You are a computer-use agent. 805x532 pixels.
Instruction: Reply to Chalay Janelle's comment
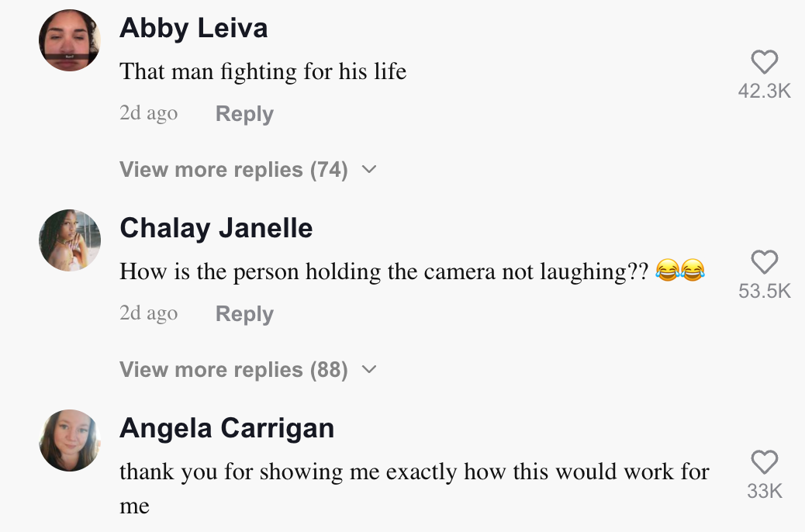(x=244, y=314)
